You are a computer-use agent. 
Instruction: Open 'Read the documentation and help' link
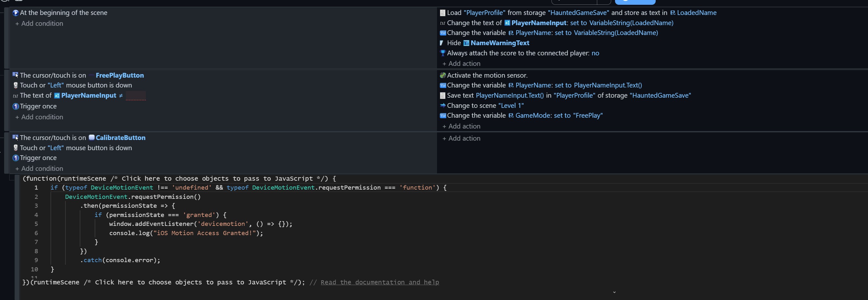coord(380,282)
